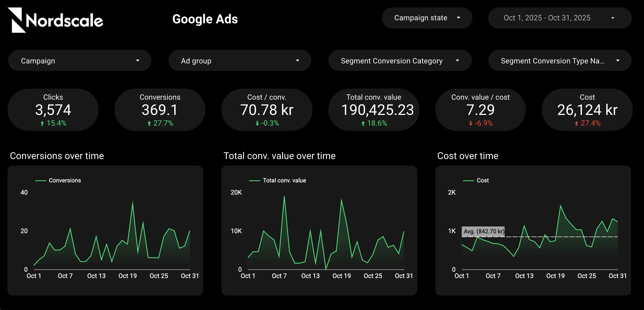Click the Clicks scorecard value 3,574
644x310 pixels.
53,110
